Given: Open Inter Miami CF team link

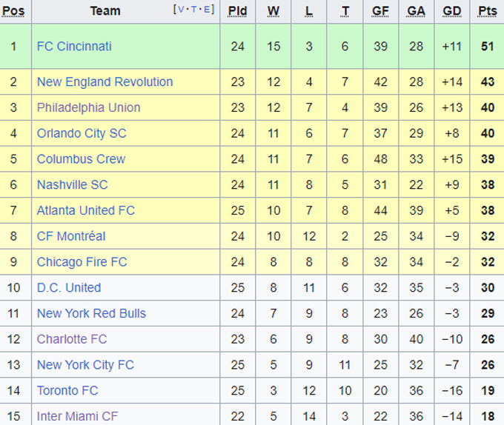Looking at the screenshot, I should [77, 416].
